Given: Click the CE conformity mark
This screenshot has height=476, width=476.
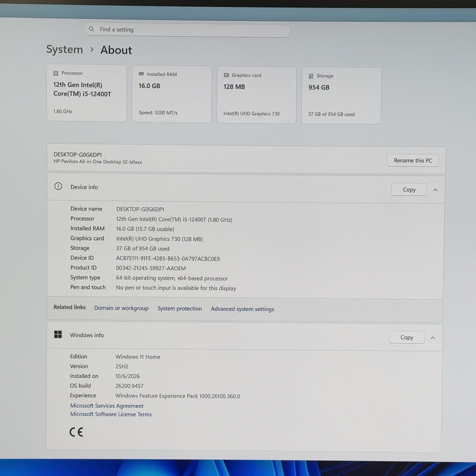Looking at the screenshot, I should 76,432.
